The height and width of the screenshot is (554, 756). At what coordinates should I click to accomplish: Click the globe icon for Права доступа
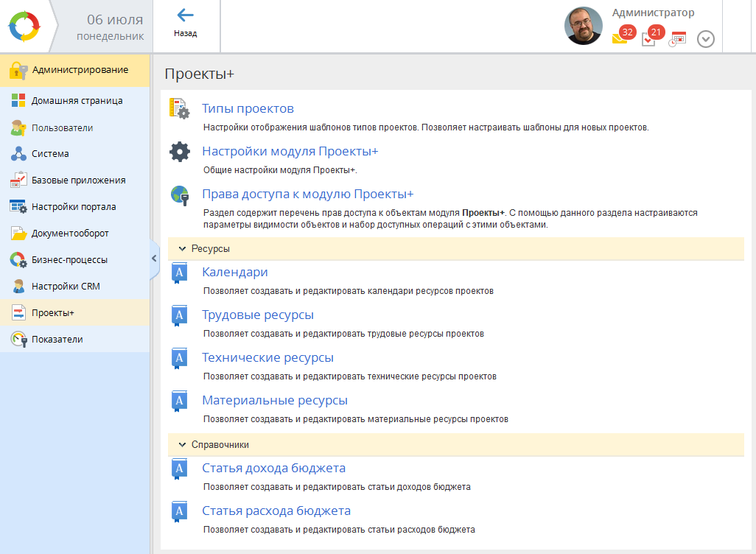click(x=180, y=194)
